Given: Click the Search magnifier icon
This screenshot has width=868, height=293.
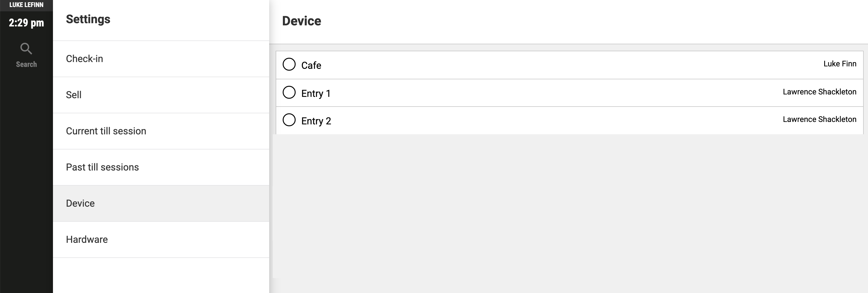Looking at the screenshot, I should (x=26, y=49).
